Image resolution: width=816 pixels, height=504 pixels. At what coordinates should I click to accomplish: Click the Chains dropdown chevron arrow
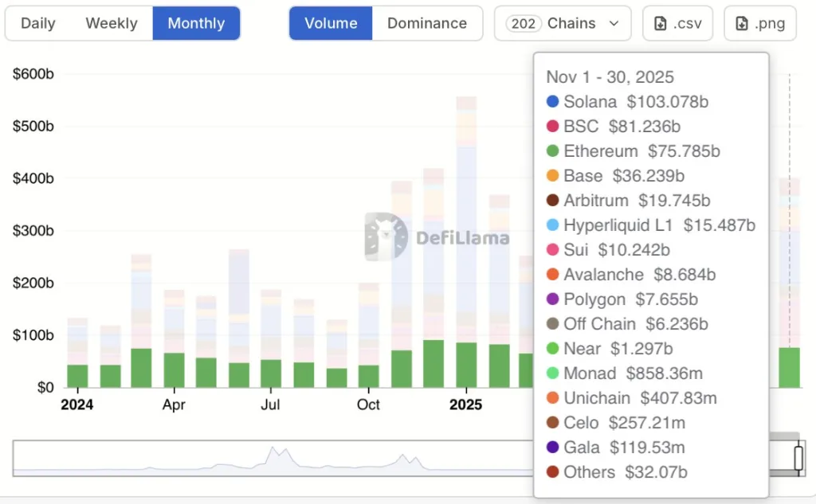pyautogui.click(x=614, y=24)
